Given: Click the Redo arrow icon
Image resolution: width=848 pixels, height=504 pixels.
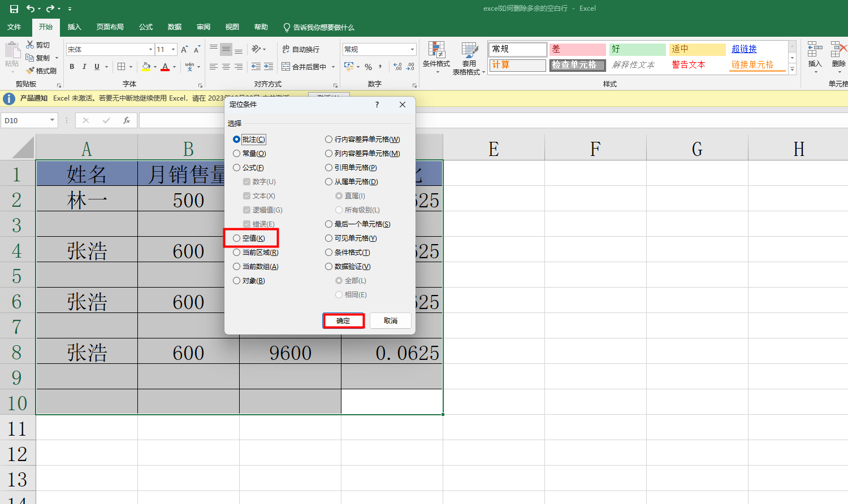Looking at the screenshot, I should (x=50, y=8).
